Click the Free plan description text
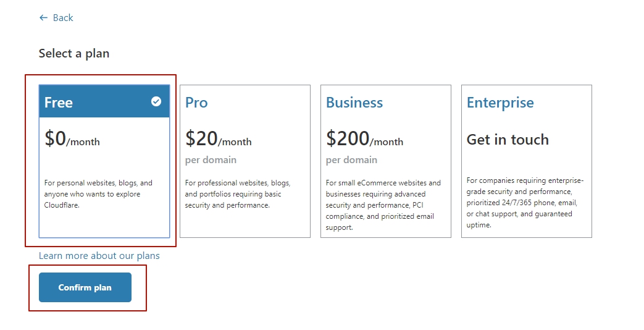Viewport: 644px width, 330px height. 98,194
